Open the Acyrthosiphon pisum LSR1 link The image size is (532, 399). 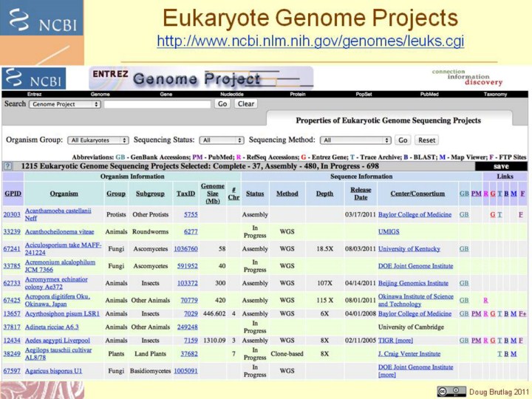tap(62, 313)
